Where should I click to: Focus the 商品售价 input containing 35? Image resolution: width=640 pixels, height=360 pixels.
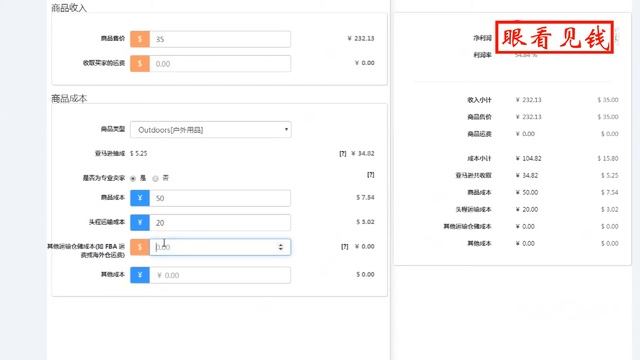coord(220,39)
